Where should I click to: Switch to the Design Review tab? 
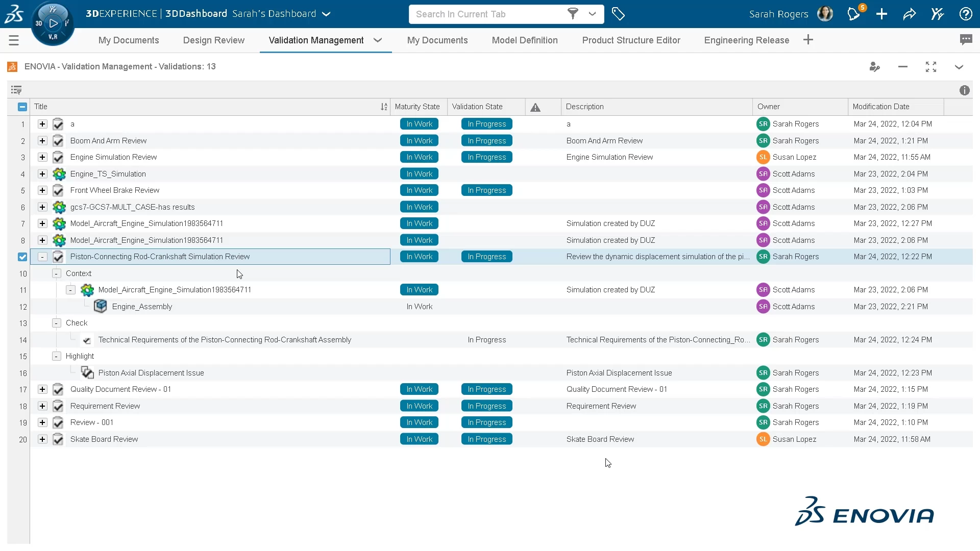click(x=213, y=40)
